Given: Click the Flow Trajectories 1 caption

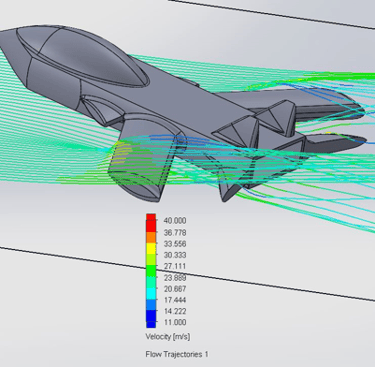Looking at the screenshot, I should tap(177, 354).
